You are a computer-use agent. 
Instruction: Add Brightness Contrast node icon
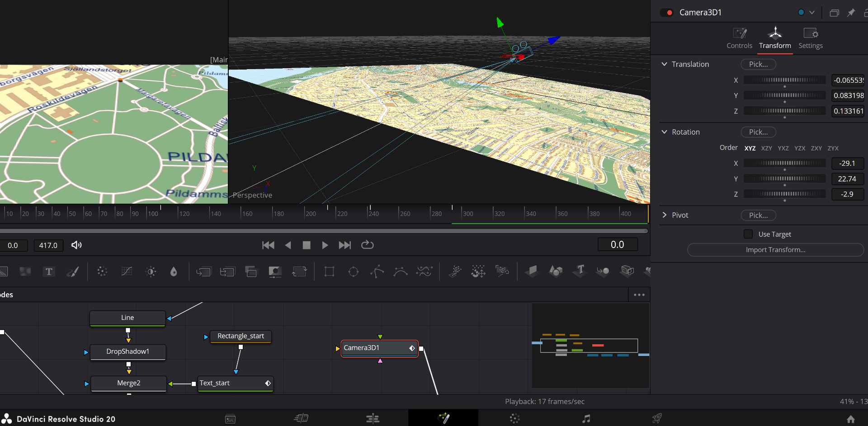151,272
